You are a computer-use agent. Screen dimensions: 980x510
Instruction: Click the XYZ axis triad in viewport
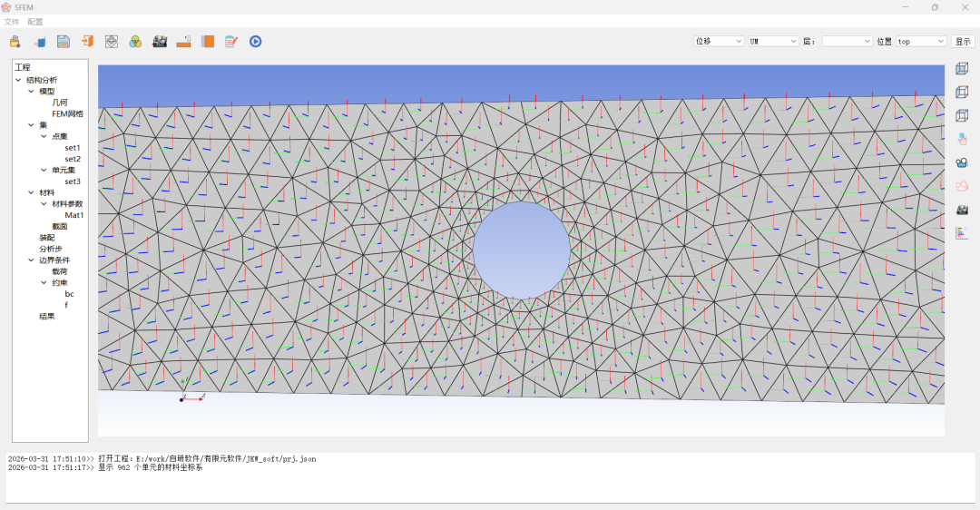[191, 390]
